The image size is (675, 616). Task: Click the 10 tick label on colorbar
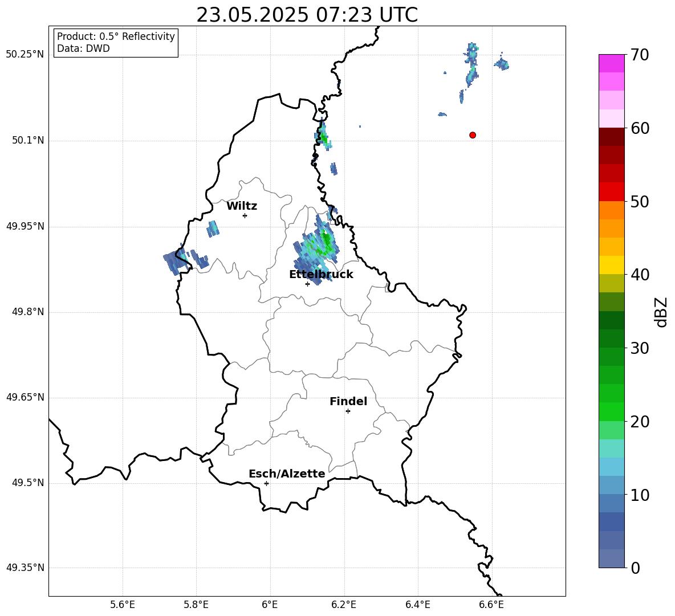(x=640, y=495)
